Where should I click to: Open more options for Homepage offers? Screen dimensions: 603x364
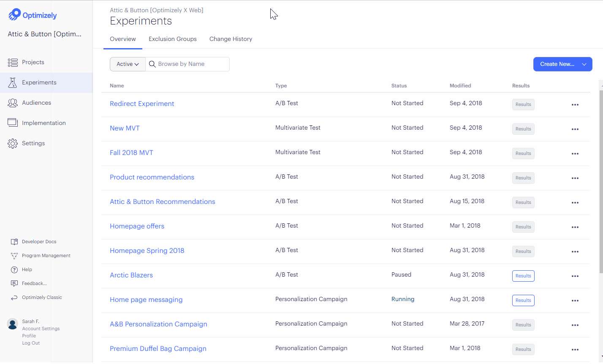tap(575, 227)
